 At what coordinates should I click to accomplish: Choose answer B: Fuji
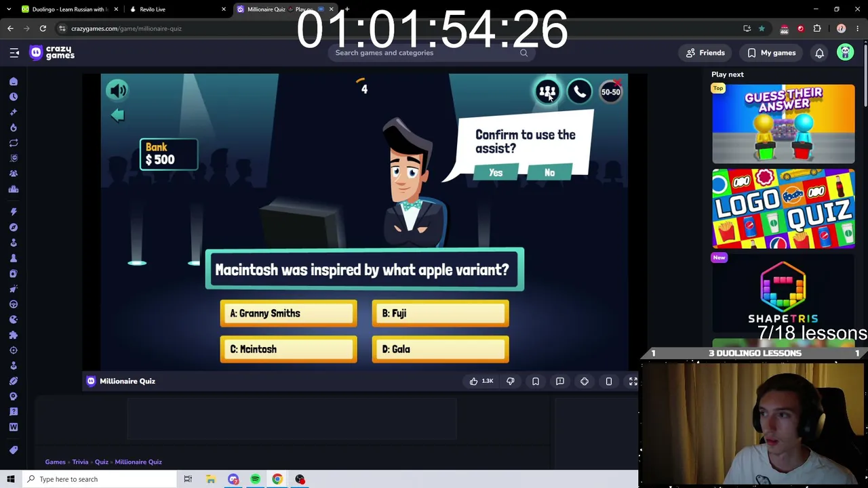440,313
